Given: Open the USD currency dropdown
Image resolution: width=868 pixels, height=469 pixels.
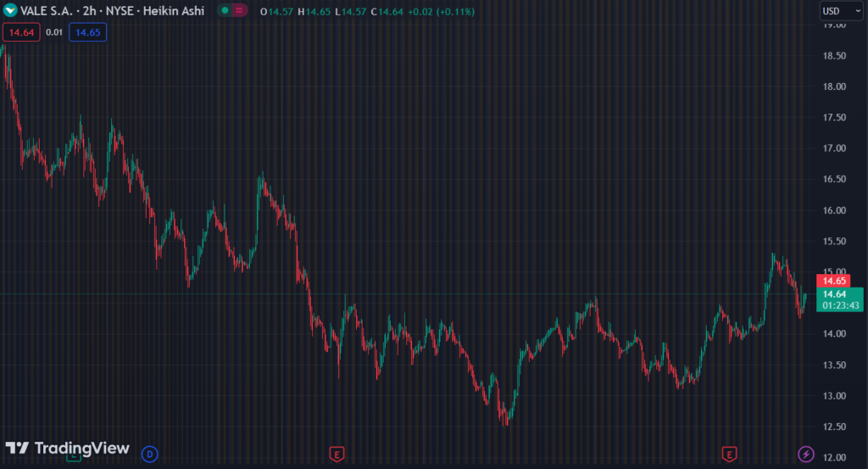Looking at the screenshot, I should point(841,11).
